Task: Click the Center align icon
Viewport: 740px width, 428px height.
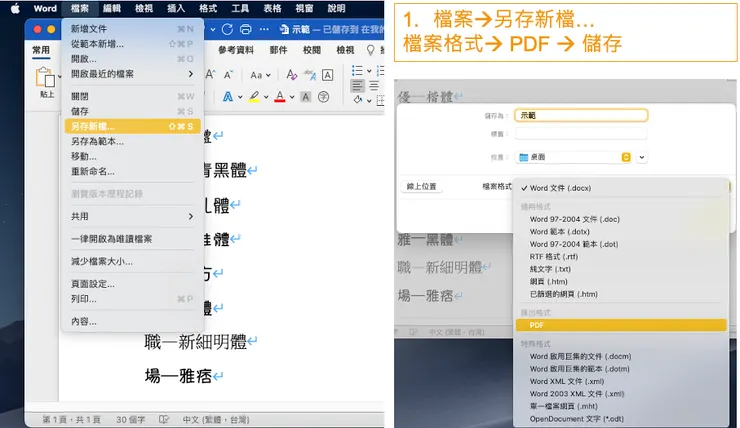Action: (374, 86)
